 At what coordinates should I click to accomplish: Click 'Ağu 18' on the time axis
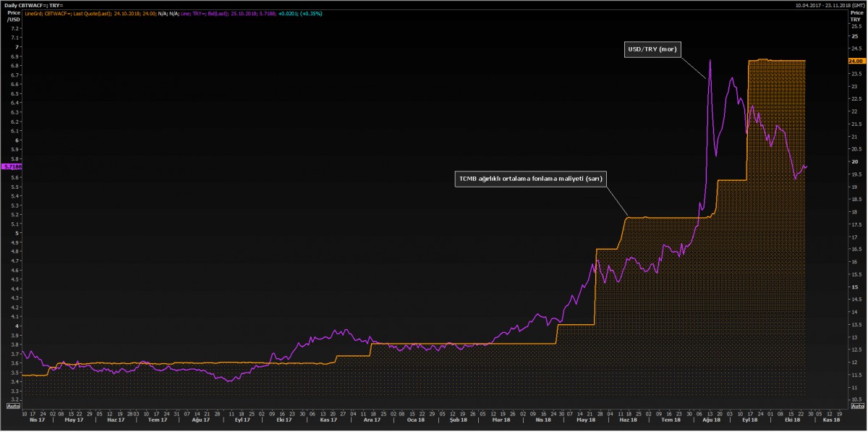coord(710,420)
